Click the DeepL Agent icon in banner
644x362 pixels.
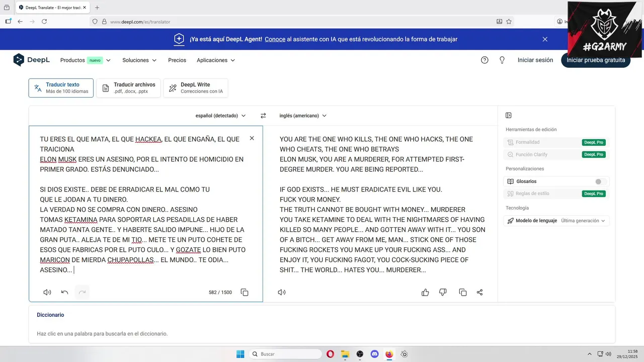point(179,39)
